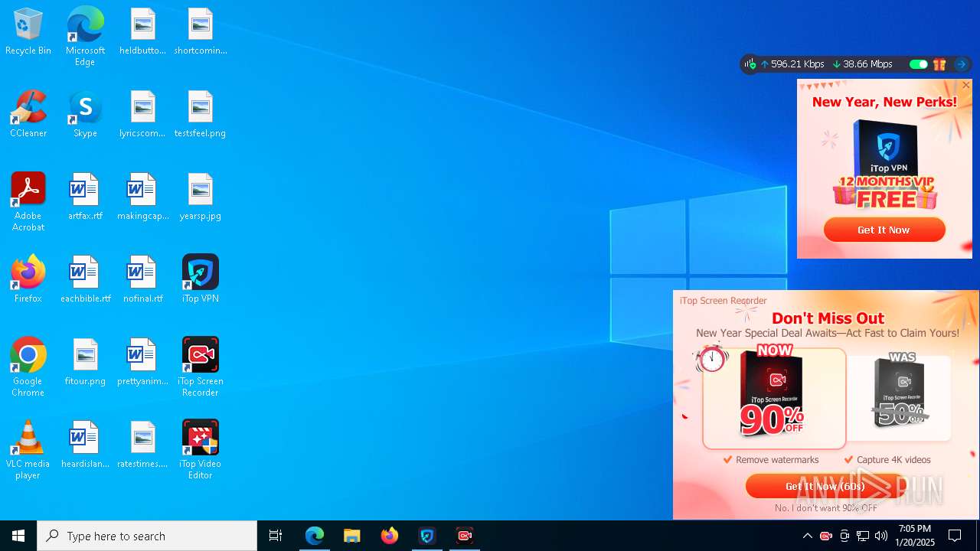Select the heldbutto... image file icon

[x=142, y=32]
